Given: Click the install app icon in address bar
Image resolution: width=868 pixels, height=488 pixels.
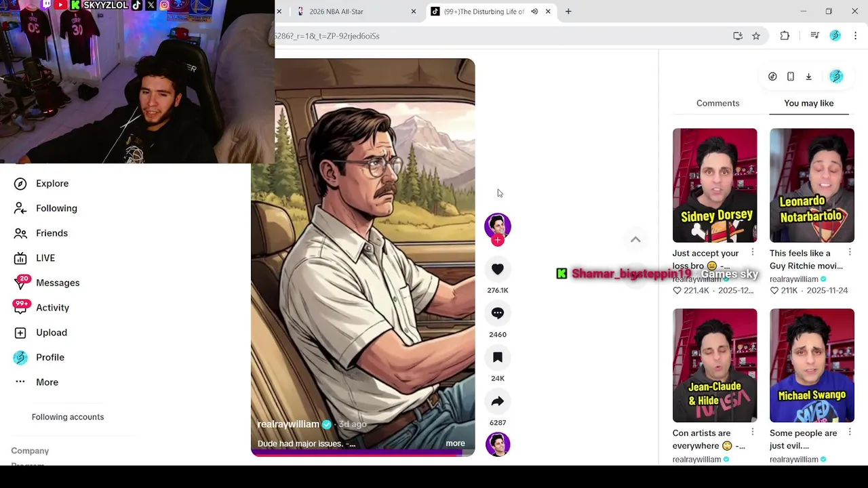Looking at the screenshot, I should 738,36.
